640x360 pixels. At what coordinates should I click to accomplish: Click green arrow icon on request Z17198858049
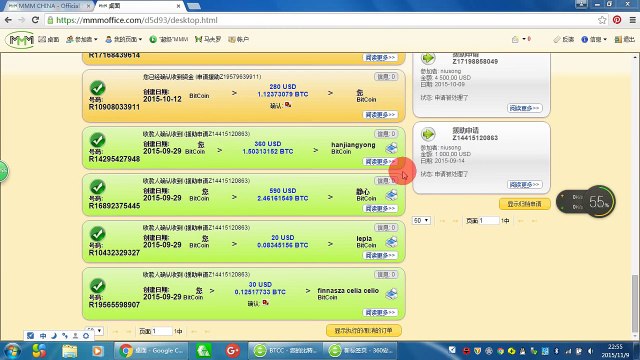tap(428, 58)
